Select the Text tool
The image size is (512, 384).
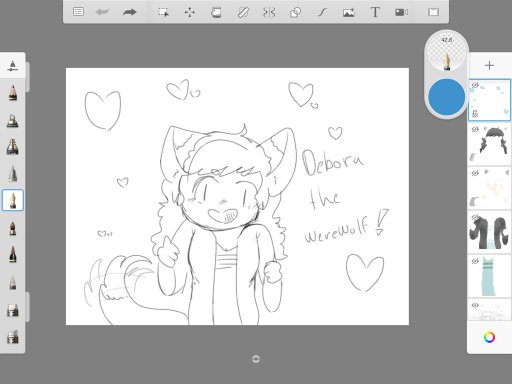tap(375, 12)
